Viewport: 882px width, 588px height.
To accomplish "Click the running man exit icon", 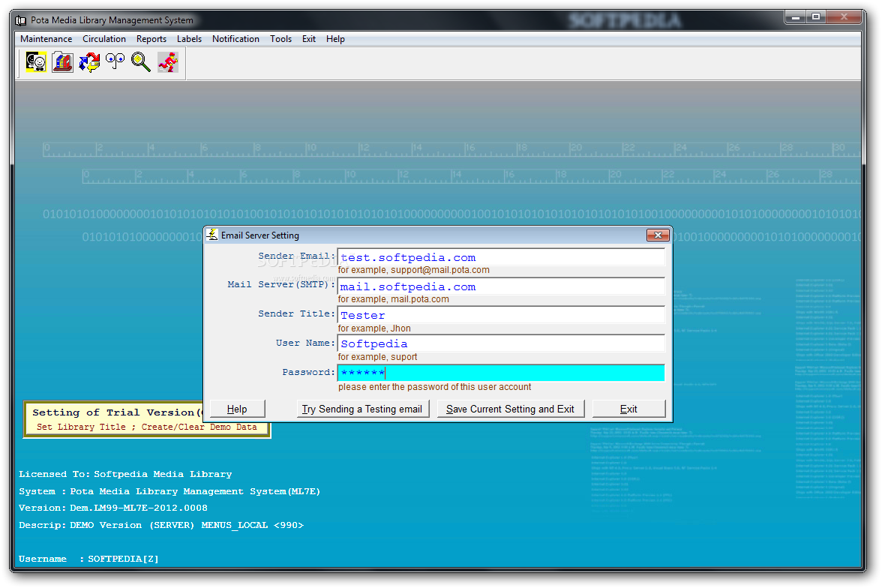I will point(168,62).
